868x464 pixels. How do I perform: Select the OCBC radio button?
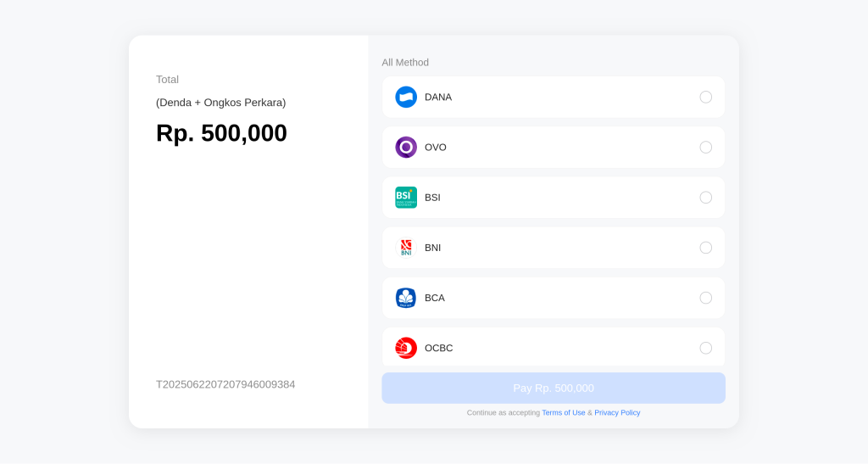tap(705, 348)
